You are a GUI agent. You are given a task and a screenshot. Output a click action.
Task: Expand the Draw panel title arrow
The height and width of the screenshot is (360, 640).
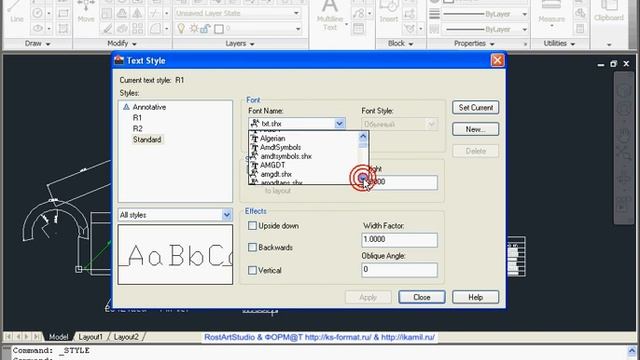[48, 44]
